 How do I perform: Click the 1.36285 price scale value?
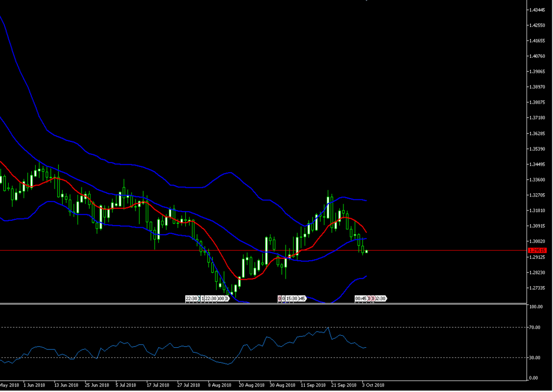point(537,133)
